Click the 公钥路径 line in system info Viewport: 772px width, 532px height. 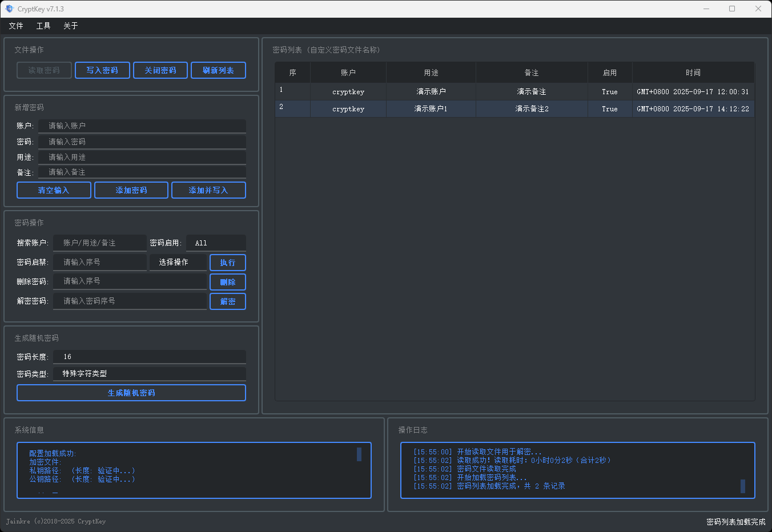(x=82, y=479)
